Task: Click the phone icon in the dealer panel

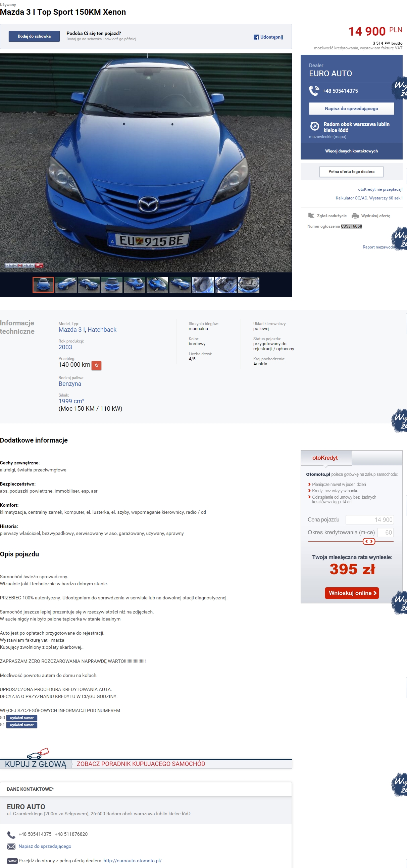Action: coord(314,91)
